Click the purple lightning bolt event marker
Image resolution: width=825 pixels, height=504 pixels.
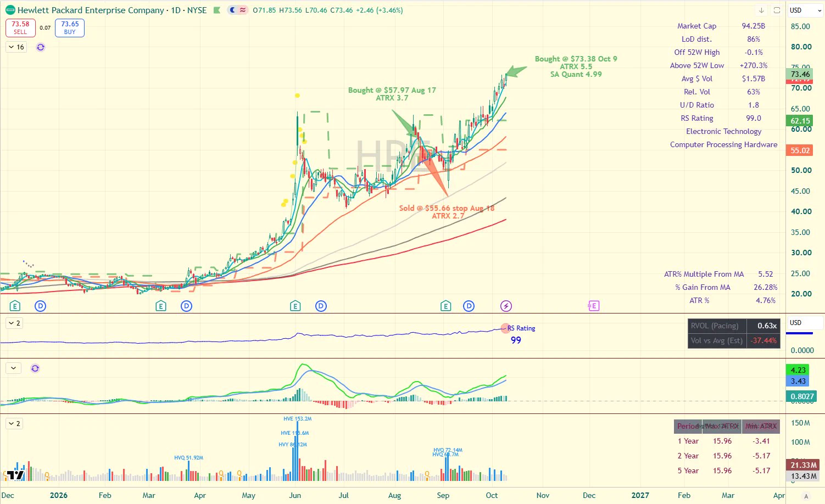point(506,306)
